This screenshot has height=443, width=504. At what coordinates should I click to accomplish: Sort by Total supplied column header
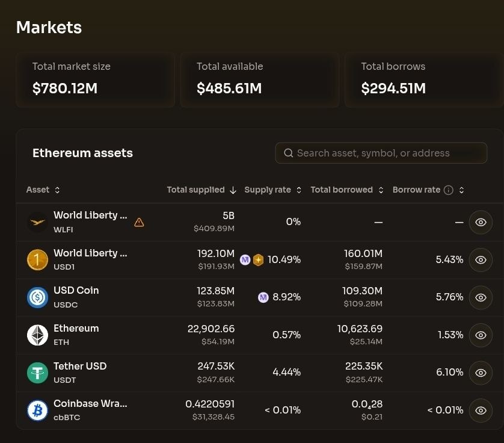tap(201, 190)
